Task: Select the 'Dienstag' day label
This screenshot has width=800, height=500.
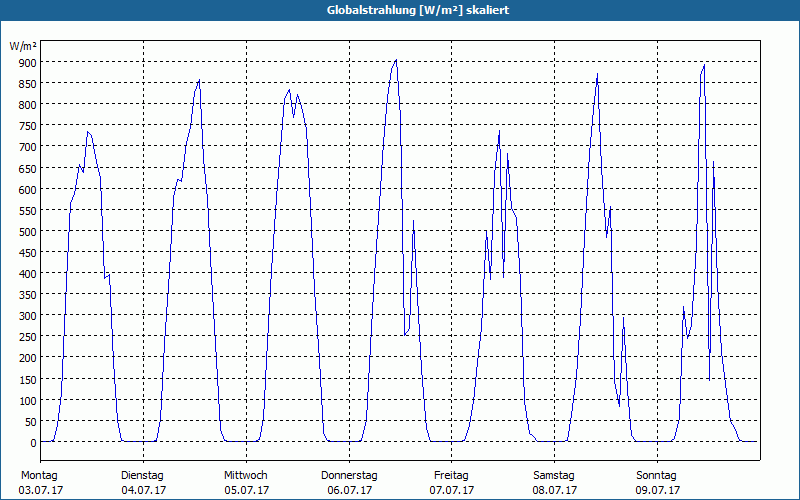Action: point(142,475)
